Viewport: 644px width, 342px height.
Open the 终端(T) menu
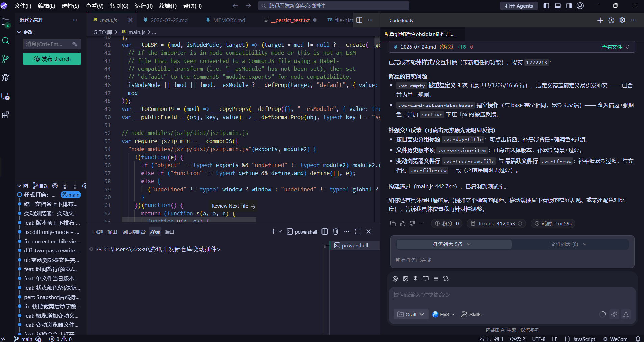coord(168,6)
